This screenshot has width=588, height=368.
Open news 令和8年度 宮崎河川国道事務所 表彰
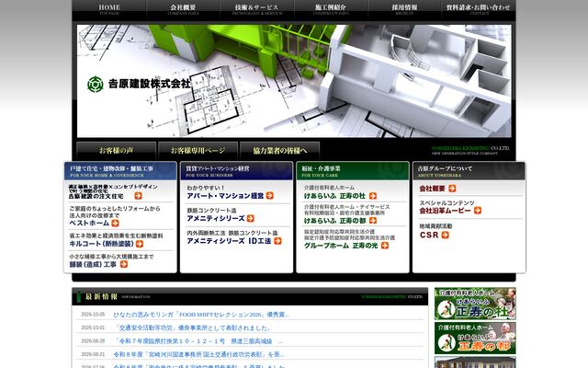198,354
